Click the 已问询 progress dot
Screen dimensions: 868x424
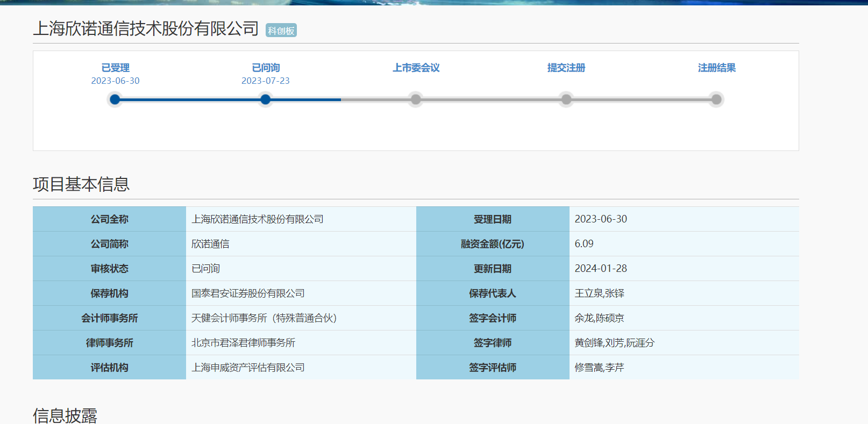tap(265, 99)
